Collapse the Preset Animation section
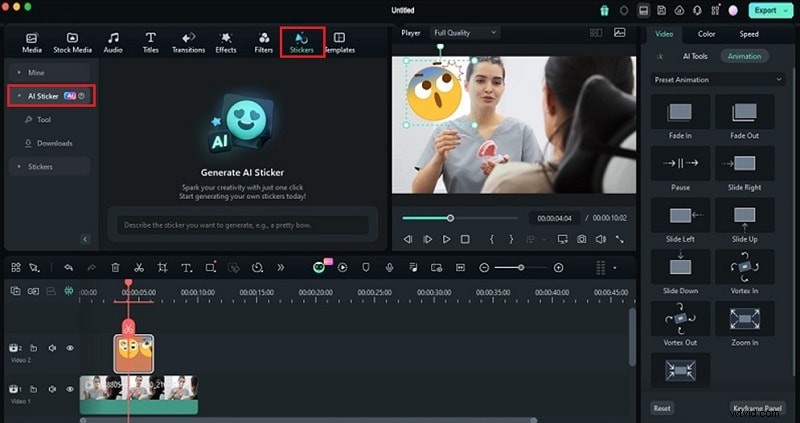 (779, 80)
